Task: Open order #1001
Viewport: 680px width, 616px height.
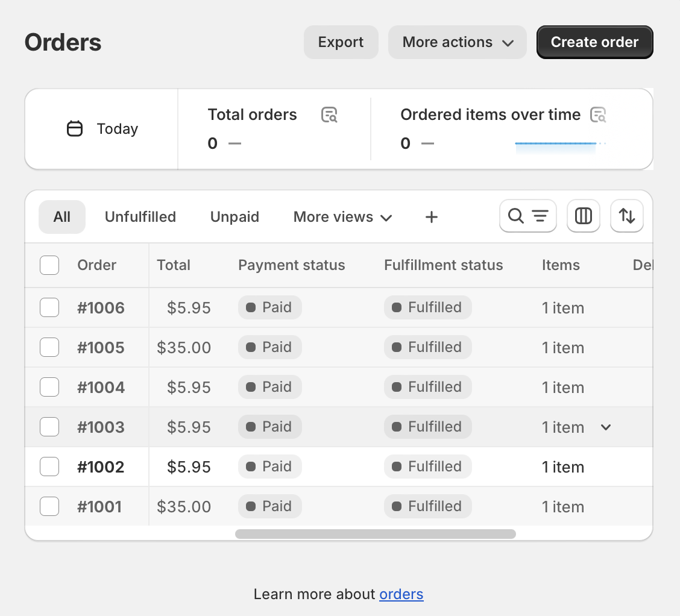Action: [x=99, y=507]
